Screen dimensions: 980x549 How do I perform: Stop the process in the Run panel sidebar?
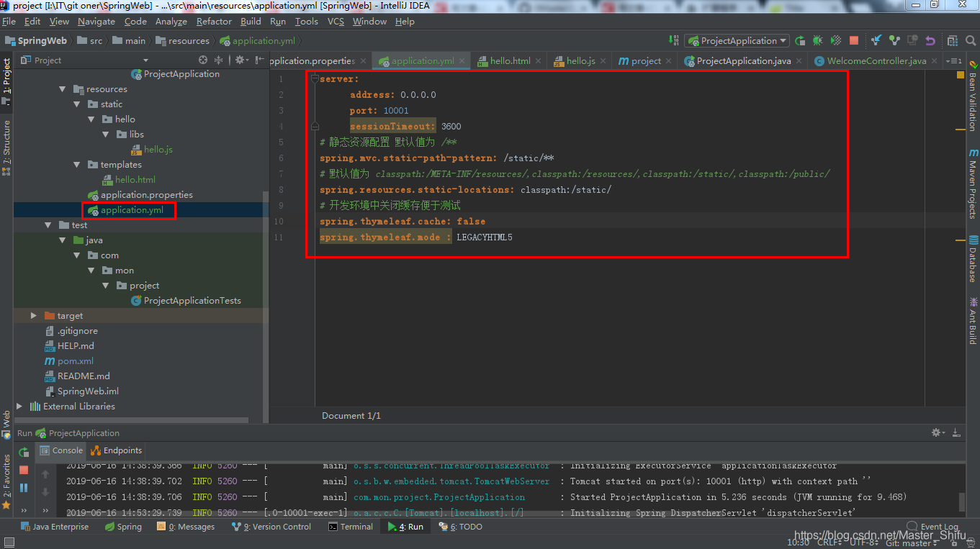24,470
